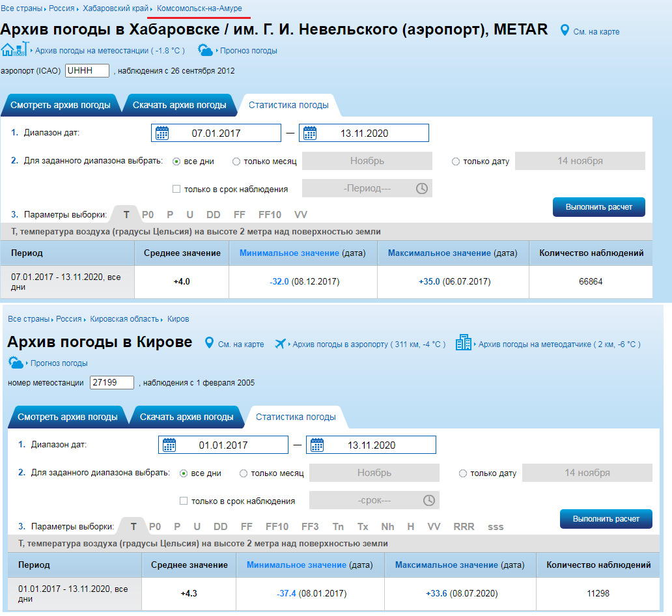Image resolution: width=672 pixels, height=616 pixels.
Task: Open 'Статистика погоды' tab in Kirov panel
Action: tap(296, 417)
